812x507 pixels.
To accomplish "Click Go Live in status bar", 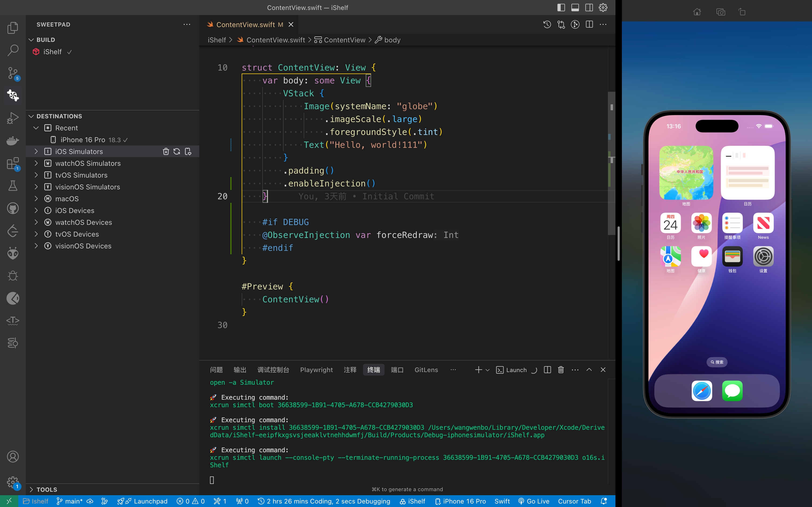I will (x=534, y=501).
